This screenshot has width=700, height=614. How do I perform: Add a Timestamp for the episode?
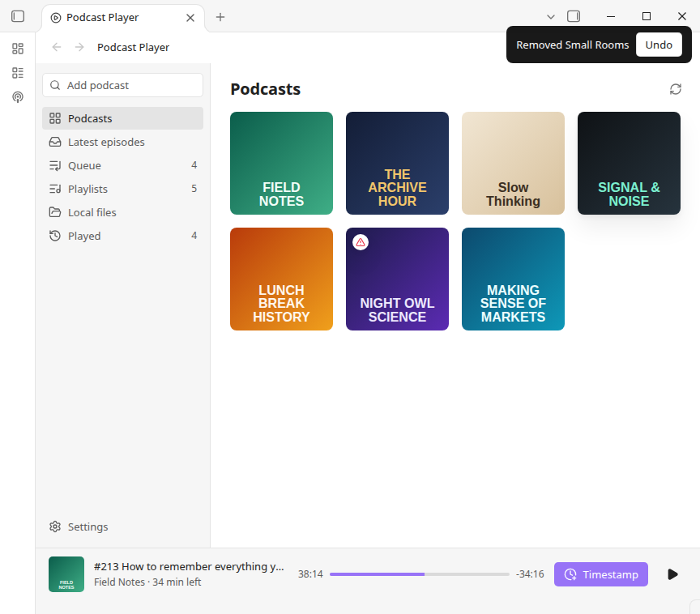pyautogui.click(x=601, y=574)
